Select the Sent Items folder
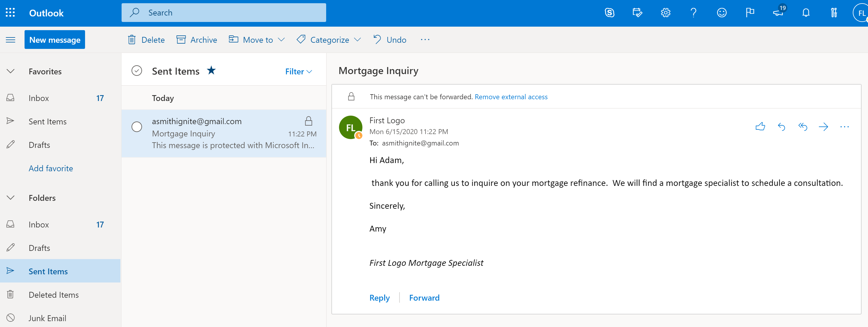This screenshot has width=868, height=327. point(48,271)
